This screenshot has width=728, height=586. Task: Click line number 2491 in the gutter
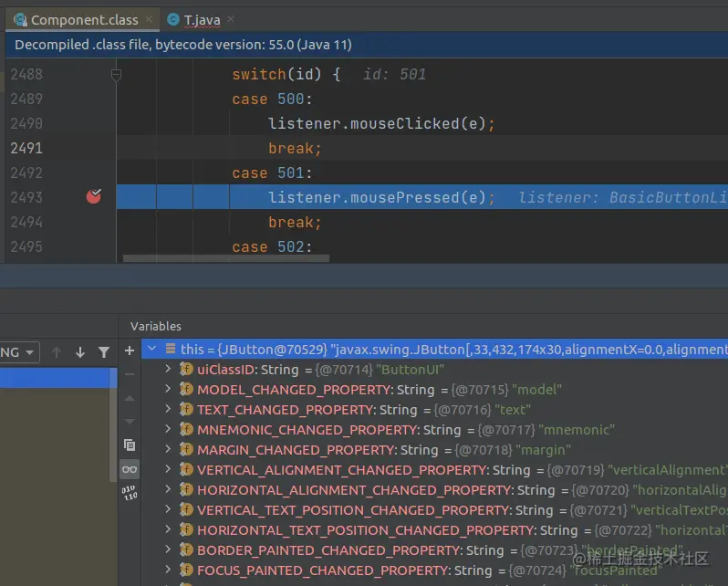pyautogui.click(x=26, y=148)
